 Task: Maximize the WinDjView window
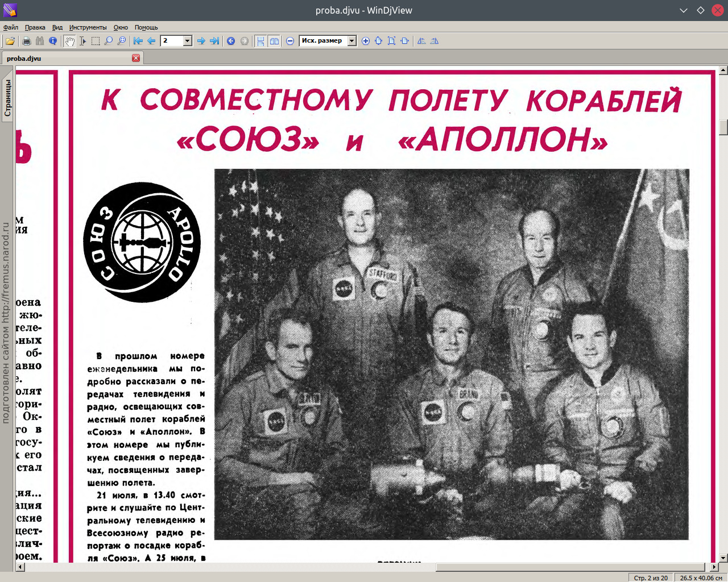pos(701,10)
